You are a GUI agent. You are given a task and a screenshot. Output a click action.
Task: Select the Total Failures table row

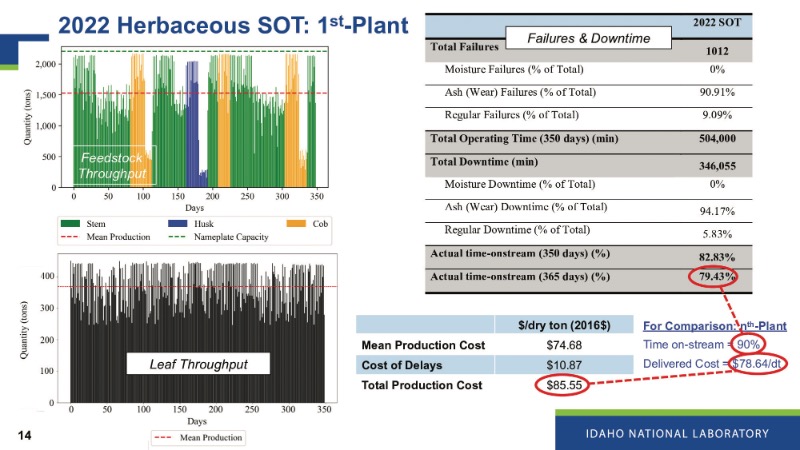pos(587,48)
